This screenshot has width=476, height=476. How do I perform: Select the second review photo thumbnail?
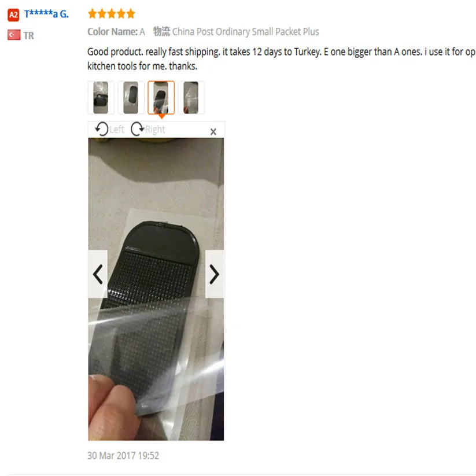coord(131,97)
